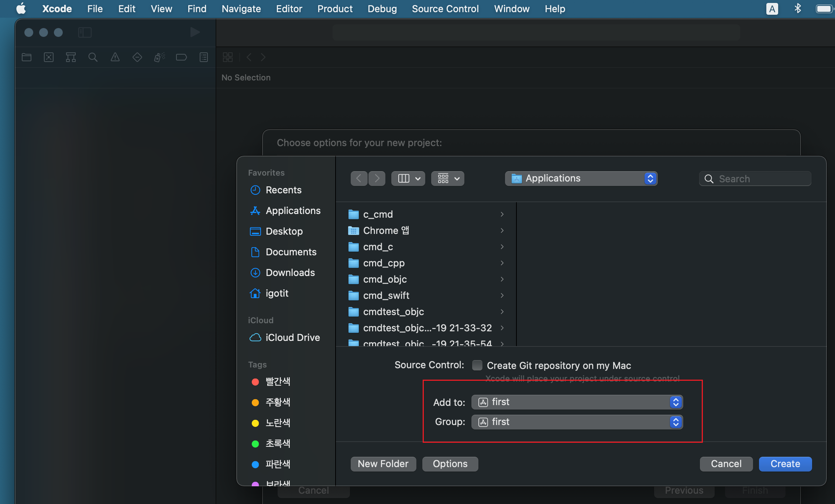The height and width of the screenshot is (504, 835).
Task: Open the Product menu
Action: click(335, 9)
